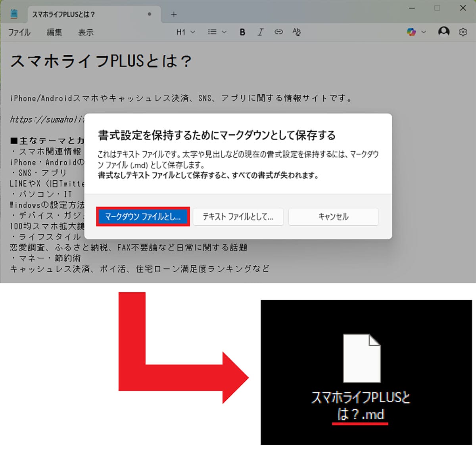Click the unsaved dot on the tab
Screen dimensions: 476x455
pyautogui.click(x=149, y=14)
